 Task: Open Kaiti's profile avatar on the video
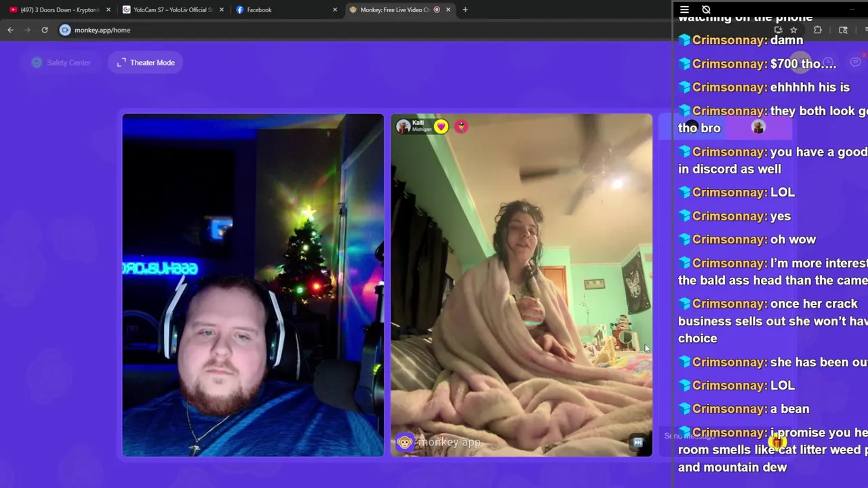pos(403,127)
